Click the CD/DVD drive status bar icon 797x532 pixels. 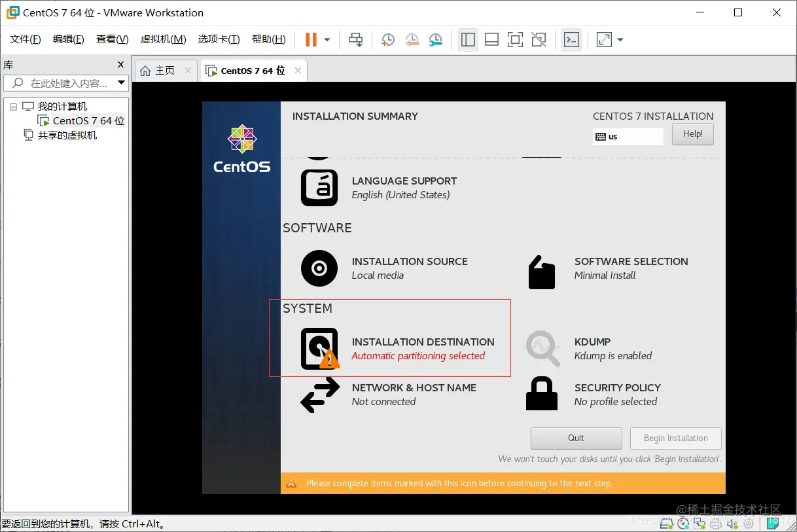683,523
